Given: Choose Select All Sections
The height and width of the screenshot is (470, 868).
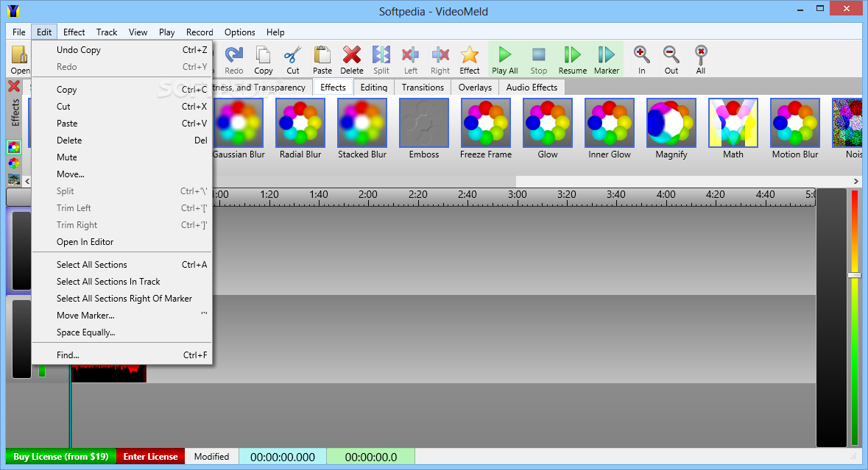Looking at the screenshot, I should 121,264.
